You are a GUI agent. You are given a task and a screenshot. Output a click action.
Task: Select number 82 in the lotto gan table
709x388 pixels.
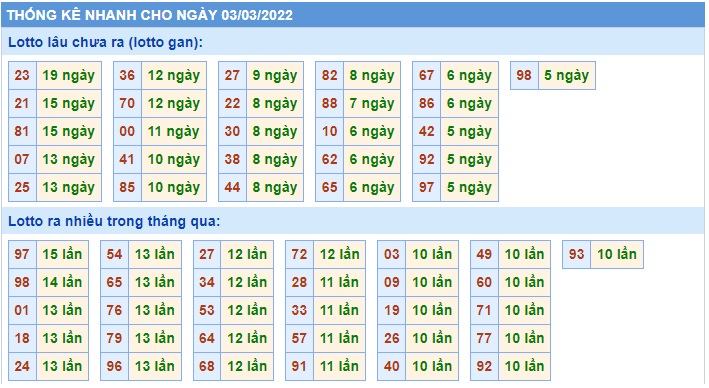[330, 75]
